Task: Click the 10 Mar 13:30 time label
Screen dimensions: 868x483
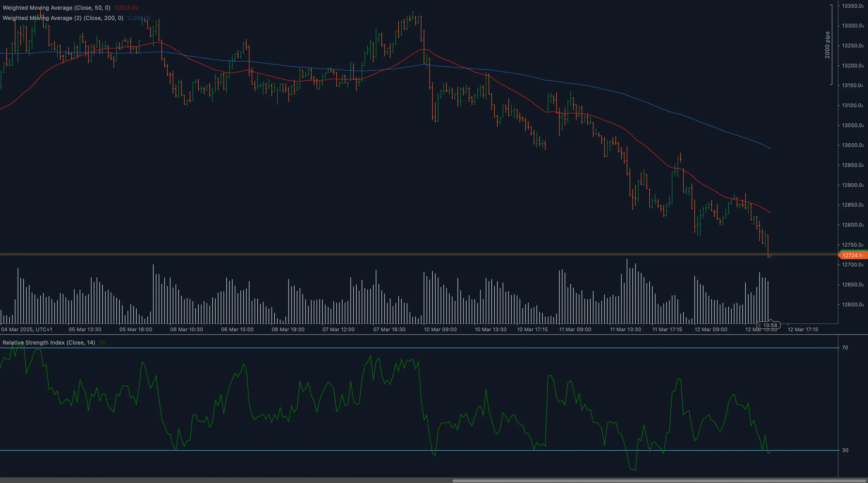Action: coord(491,329)
